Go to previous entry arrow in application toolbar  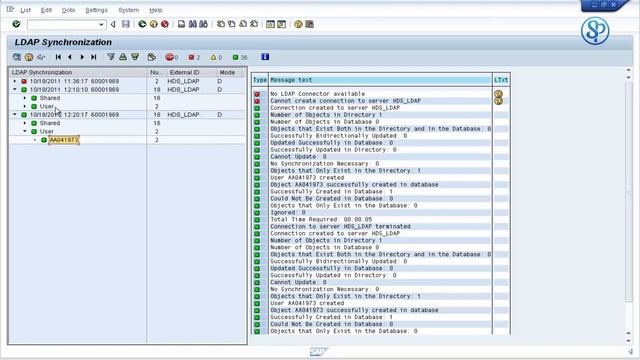coord(70,57)
